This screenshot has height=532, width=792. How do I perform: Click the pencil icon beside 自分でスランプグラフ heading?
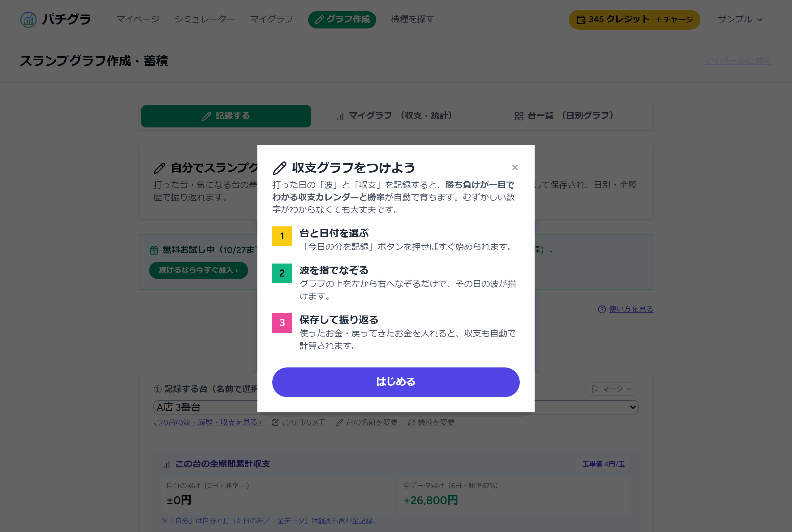click(x=160, y=168)
